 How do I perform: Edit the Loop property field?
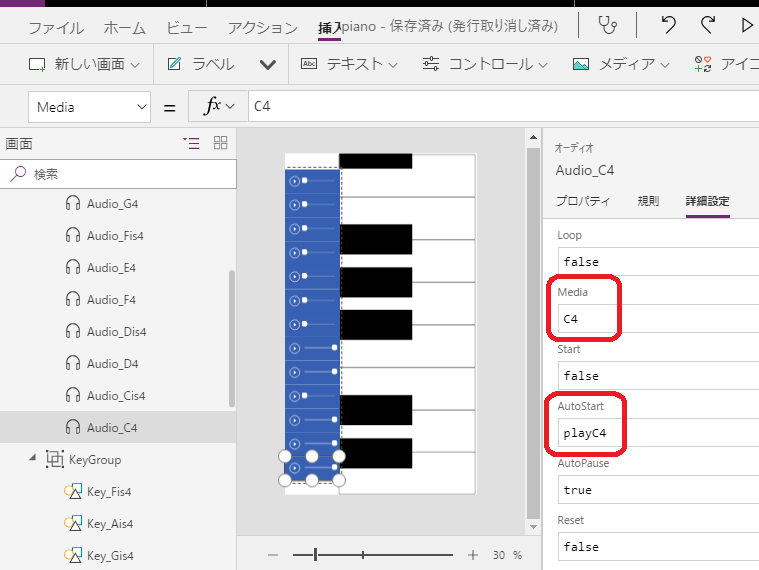click(658, 262)
